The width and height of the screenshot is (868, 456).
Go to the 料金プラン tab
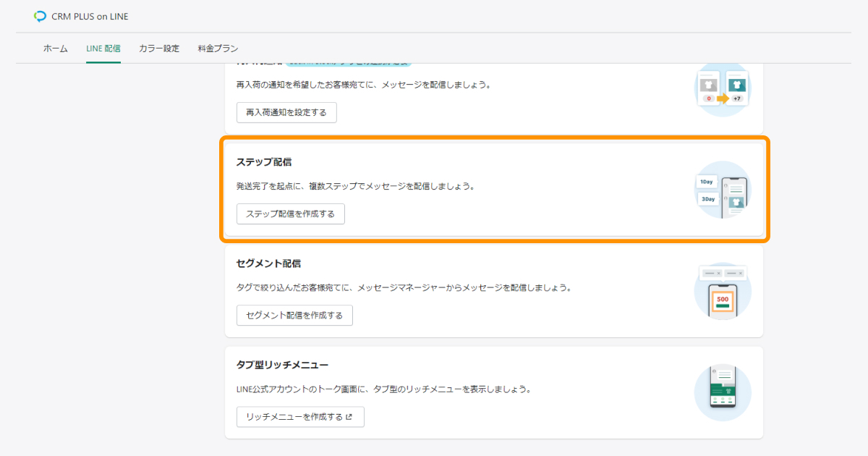[218, 48]
